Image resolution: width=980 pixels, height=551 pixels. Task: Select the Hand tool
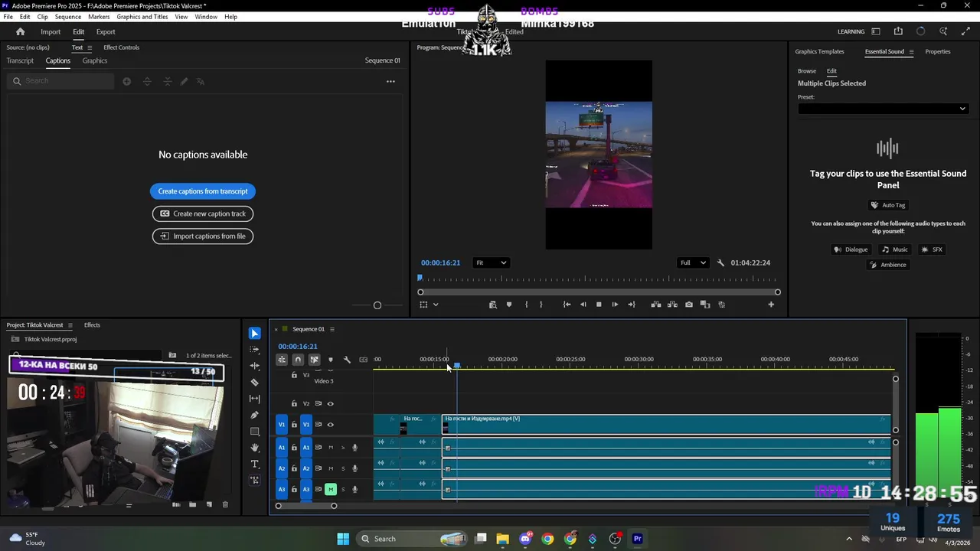[255, 448]
